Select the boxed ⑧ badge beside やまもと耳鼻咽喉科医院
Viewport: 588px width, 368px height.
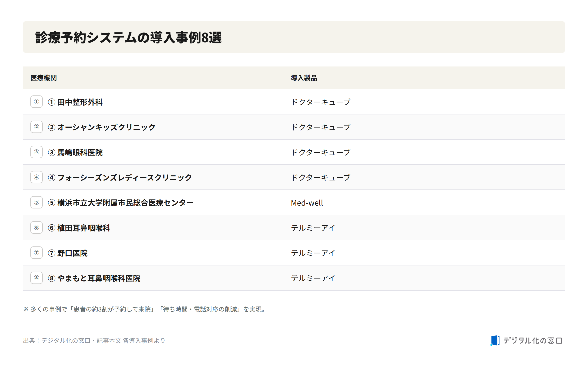(37, 278)
